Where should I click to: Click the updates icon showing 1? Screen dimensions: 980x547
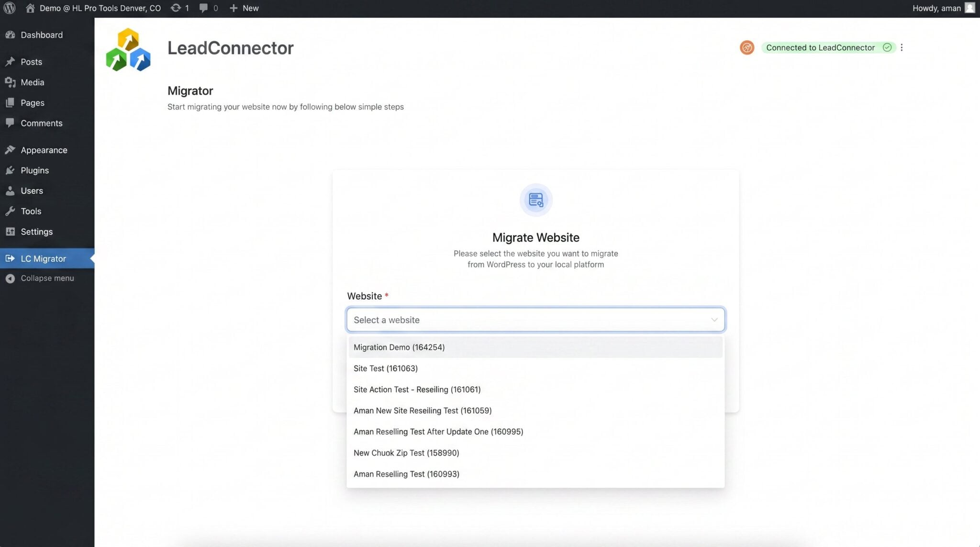176,8
